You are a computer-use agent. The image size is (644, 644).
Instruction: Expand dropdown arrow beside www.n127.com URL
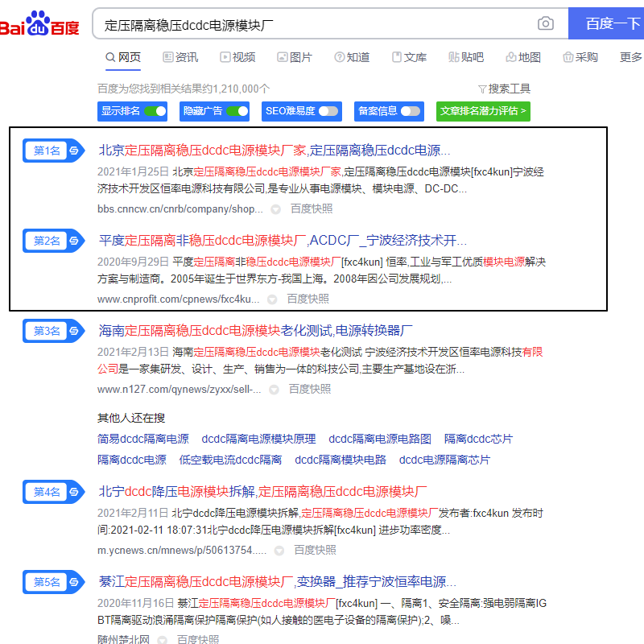pyautogui.click(x=274, y=390)
